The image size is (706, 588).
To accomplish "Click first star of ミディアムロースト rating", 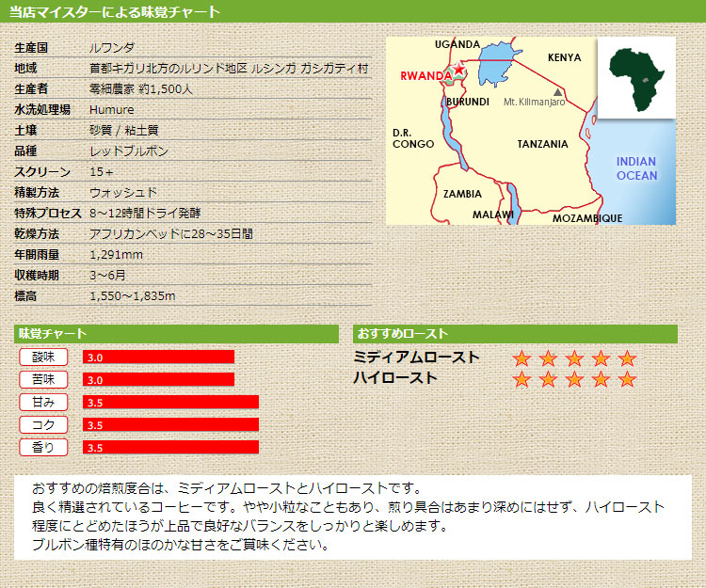I will coord(521,358).
